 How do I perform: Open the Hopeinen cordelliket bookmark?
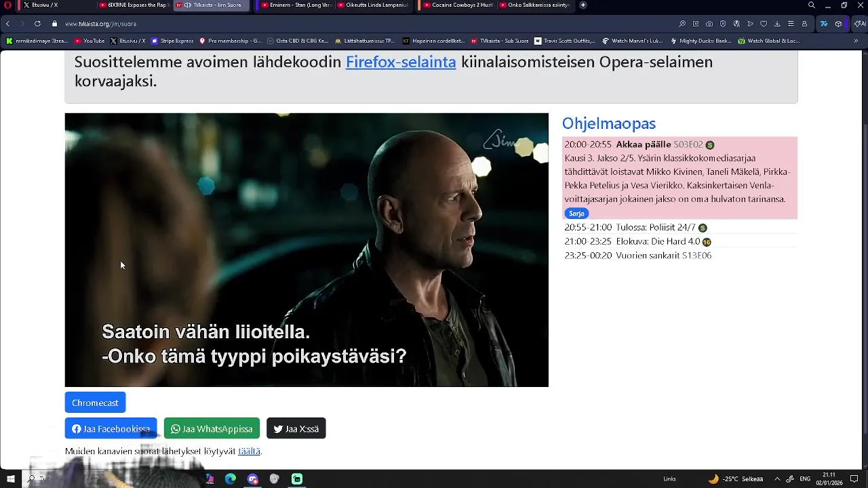(433, 41)
